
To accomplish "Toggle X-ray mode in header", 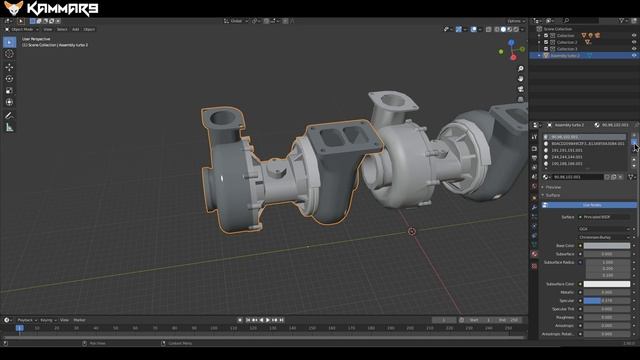I will (x=489, y=29).
